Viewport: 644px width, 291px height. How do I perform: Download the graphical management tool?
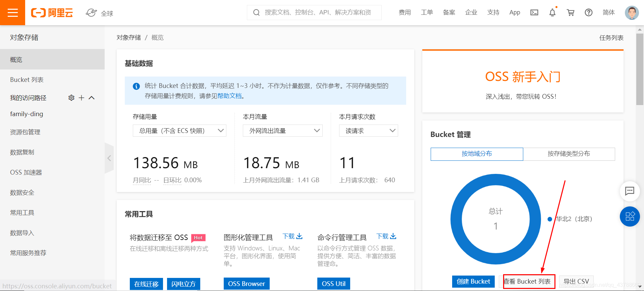pyautogui.click(x=292, y=236)
